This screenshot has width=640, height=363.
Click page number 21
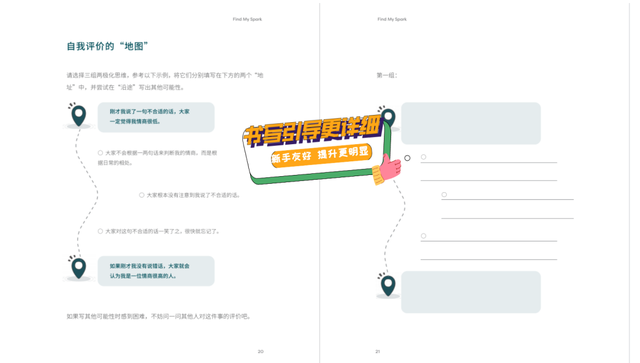pos(378,351)
